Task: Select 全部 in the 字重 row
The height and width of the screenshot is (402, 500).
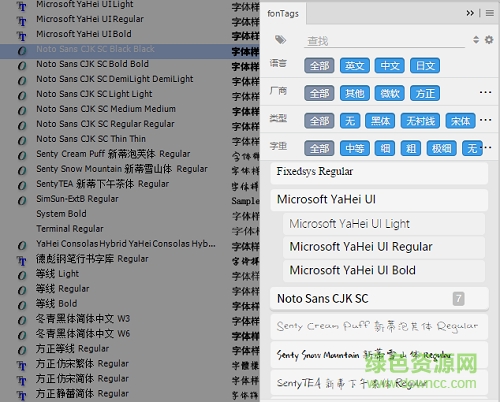Action: (319, 148)
